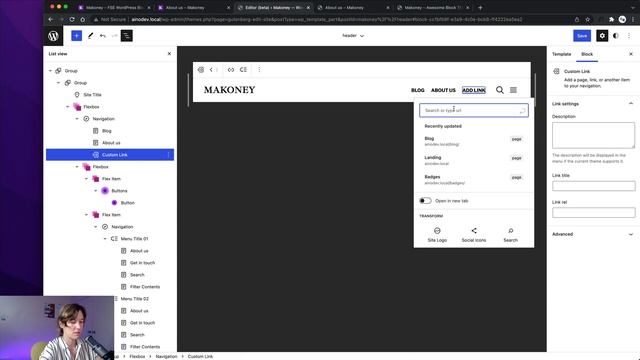Viewport: 640px width, 360px height.
Task: Close the settings sidebar
Action: 631,54
